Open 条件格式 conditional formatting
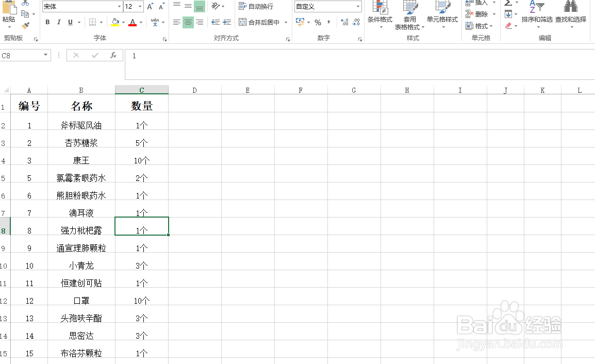Viewport: 595px width, 364px height. 380,13
